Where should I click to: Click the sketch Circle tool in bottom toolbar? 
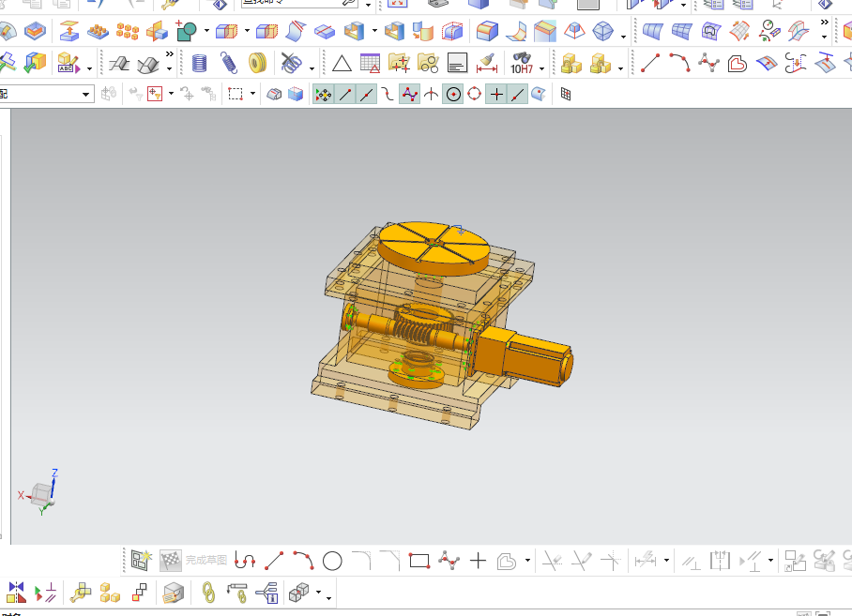[332, 561]
